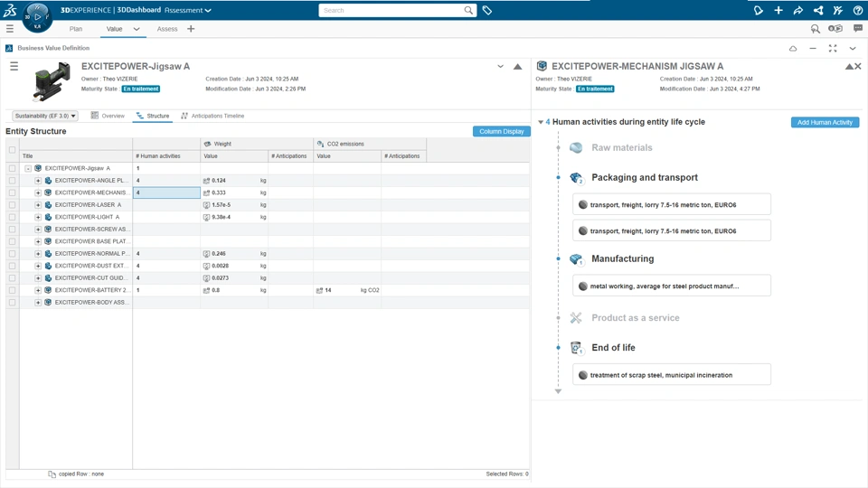This screenshot has width=868, height=488.
Task: Click the Column Display button
Action: coord(502,131)
